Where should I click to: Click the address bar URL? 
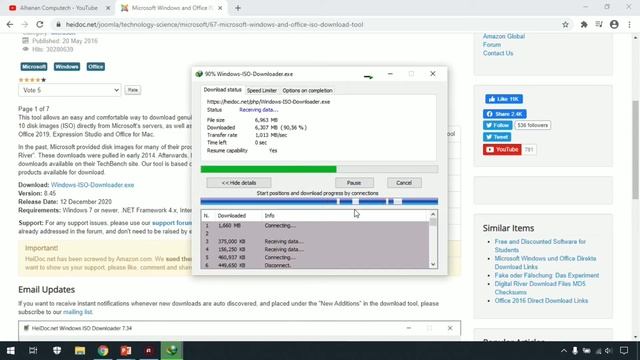214,24
